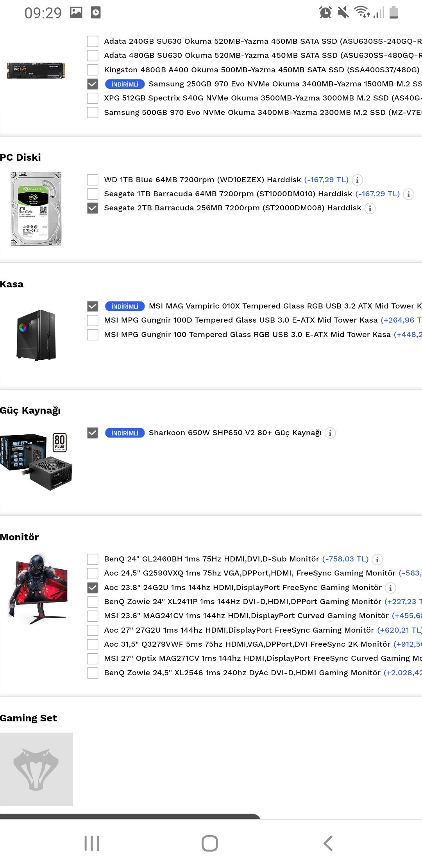Tap the alarm icon in status bar
422x868 pixels.
pyautogui.click(x=325, y=13)
